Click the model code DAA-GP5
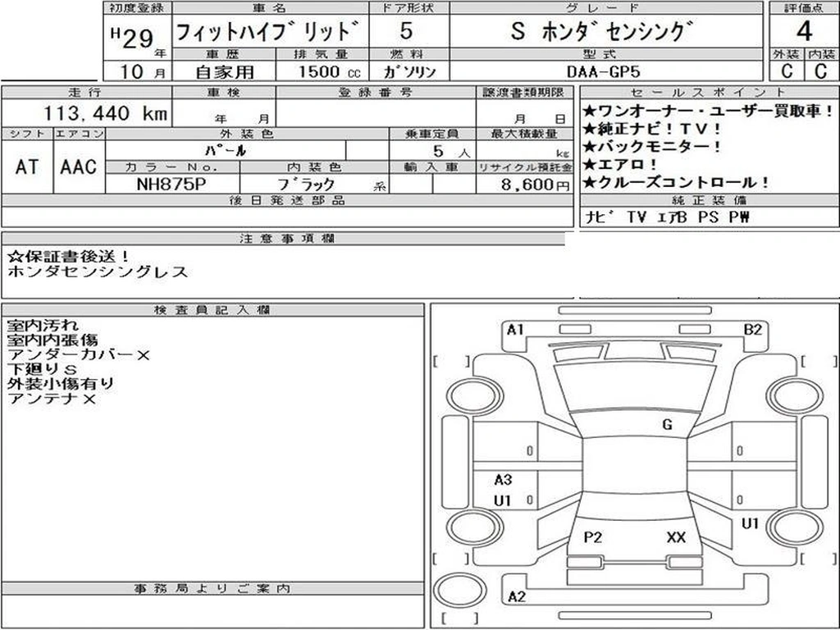The width and height of the screenshot is (840, 630). click(604, 72)
